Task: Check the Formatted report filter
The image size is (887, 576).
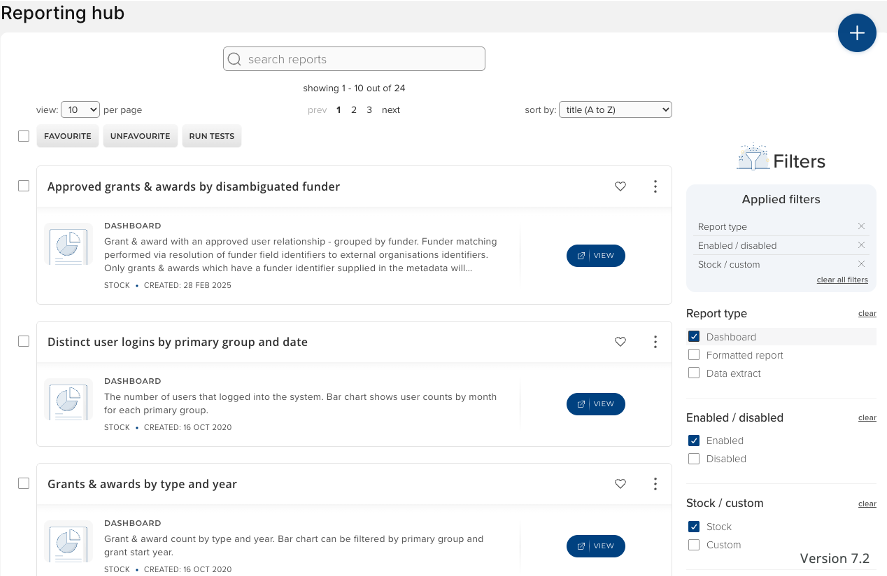Action: (x=694, y=355)
